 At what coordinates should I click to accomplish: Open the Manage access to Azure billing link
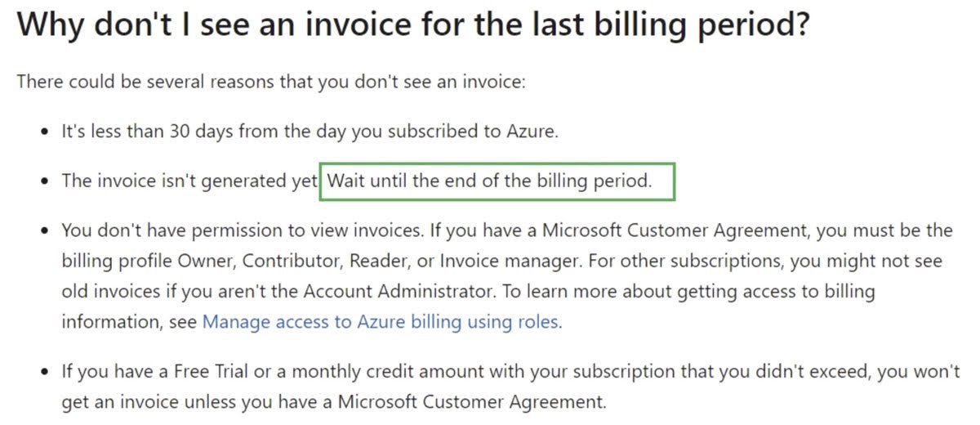pos(381,321)
